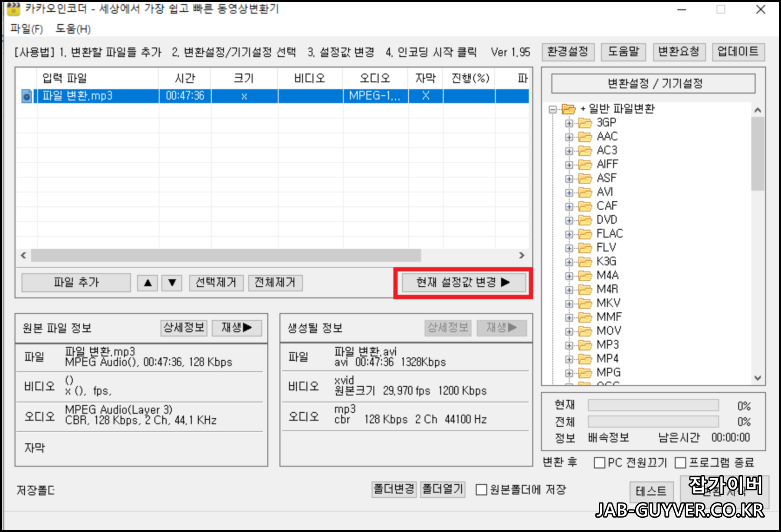
Task: Expand the M4A tree node
Action: pos(569,276)
